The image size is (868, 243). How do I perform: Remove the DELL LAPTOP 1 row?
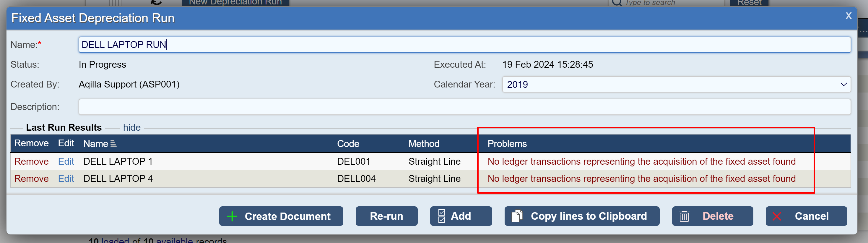click(31, 162)
